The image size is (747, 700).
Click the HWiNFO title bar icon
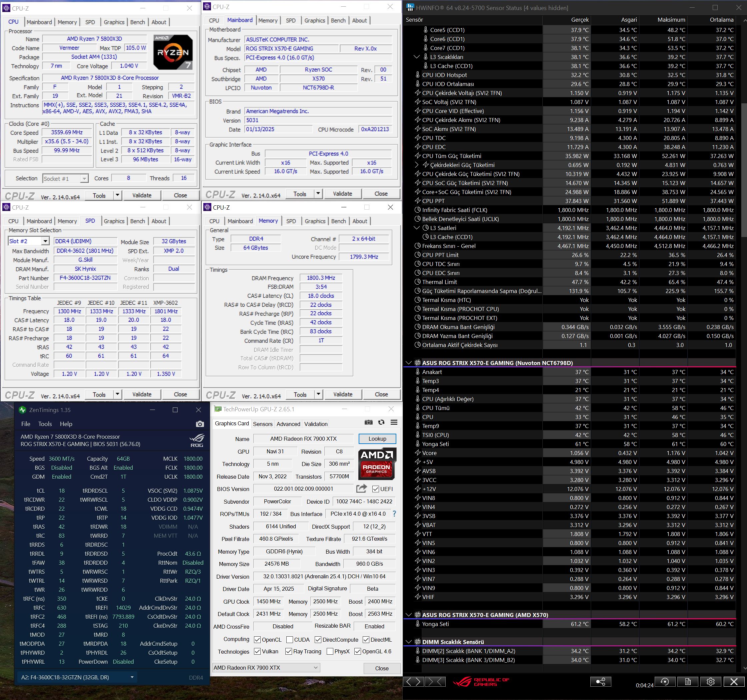410,8
